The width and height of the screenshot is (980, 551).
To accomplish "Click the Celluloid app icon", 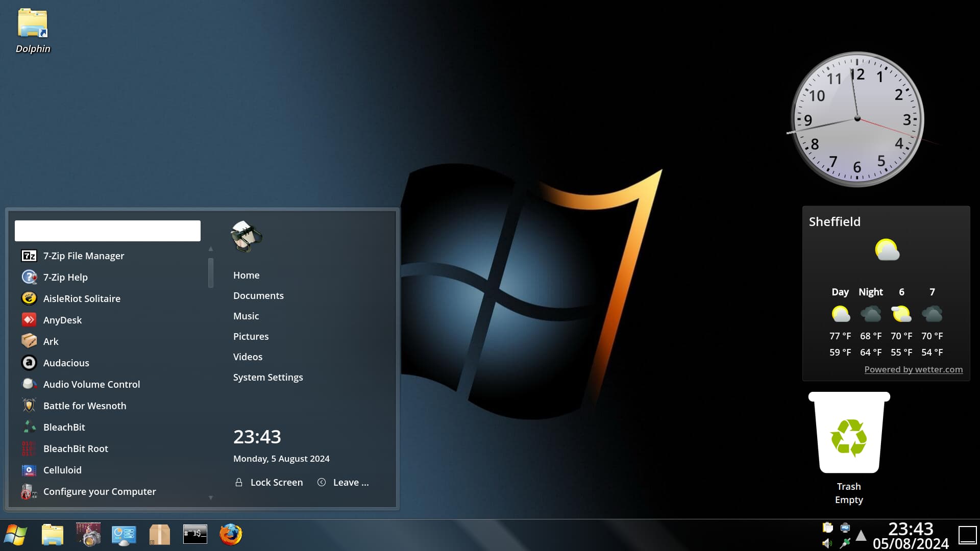I will tap(29, 470).
